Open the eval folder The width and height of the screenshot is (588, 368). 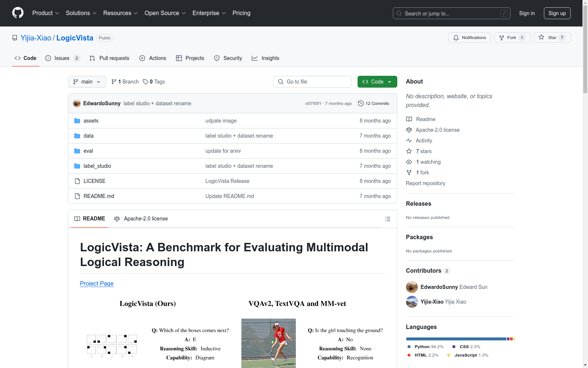point(88,151)
